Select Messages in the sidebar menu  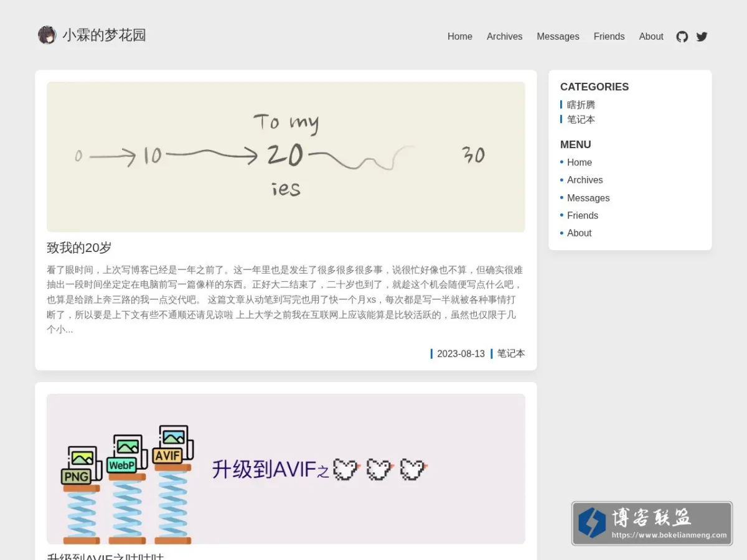coord(588,198)
